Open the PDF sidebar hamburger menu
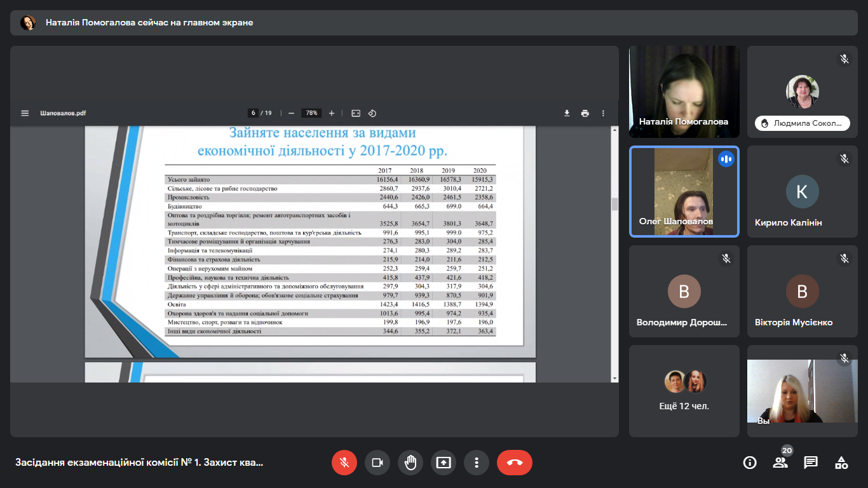The width and height of the screenshot is (868, 488). pyautogui.click(x=25, y=113)
